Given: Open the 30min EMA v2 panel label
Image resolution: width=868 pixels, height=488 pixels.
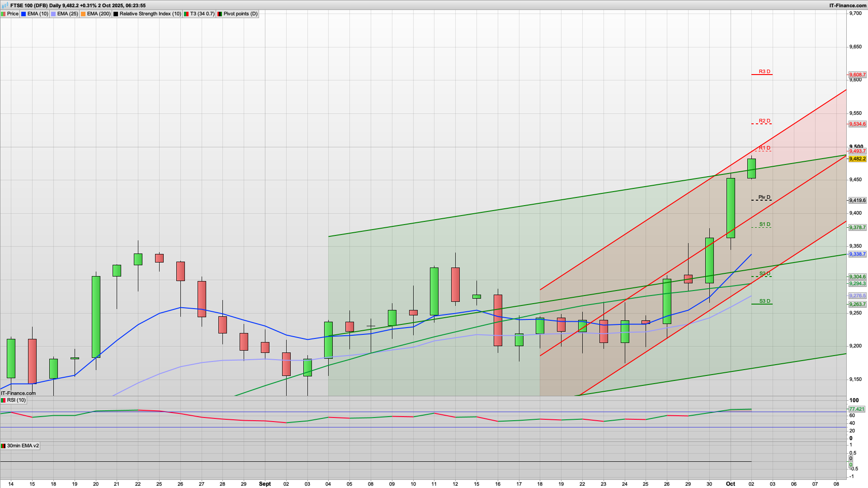Looking at the screenshot, I should point(23,446).
